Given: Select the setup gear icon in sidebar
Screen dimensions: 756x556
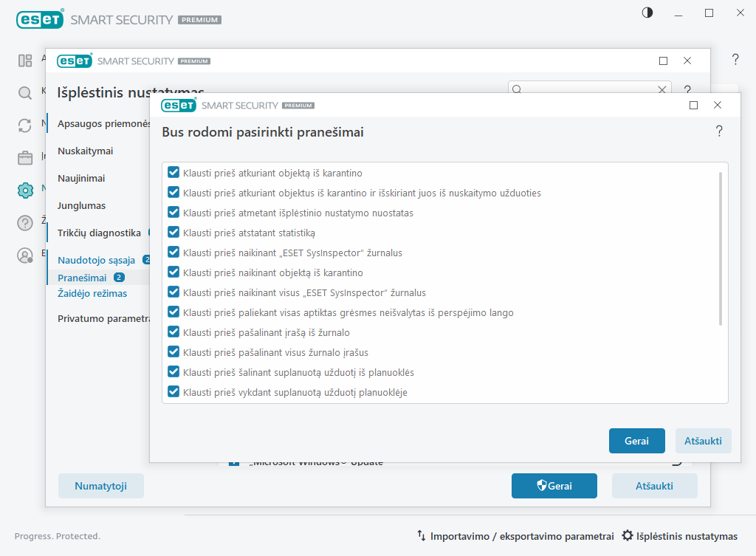Looking at the screenshot, I should tap(25, 191).
